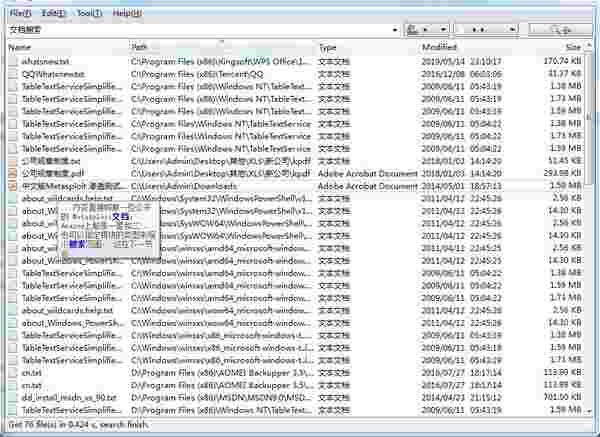Select the Metasploit PDF file icon
The height and width of the screenshot is (437, 600).
(x=13, y=186)
